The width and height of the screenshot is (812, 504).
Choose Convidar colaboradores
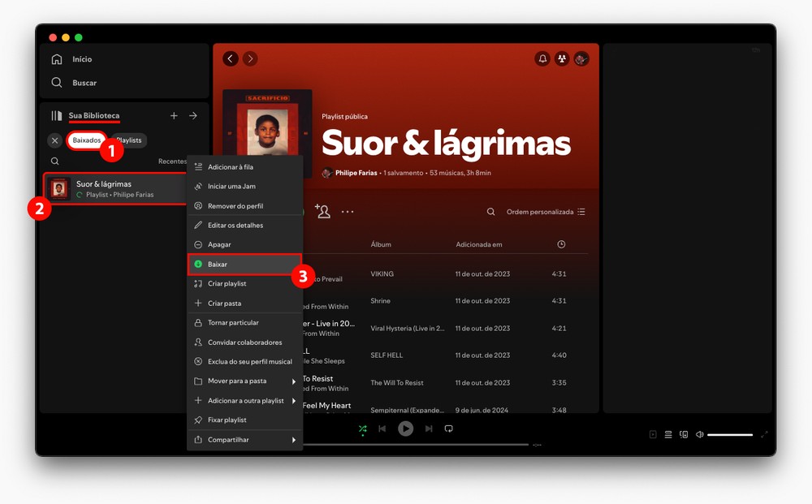click(244, 342)
